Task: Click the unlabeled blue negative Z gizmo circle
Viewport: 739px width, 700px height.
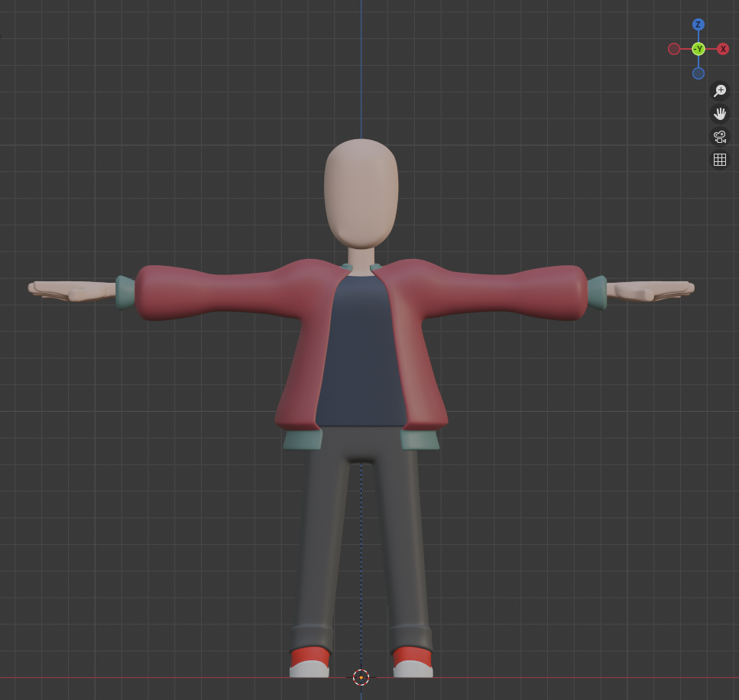Action: (x=698, y=73)
